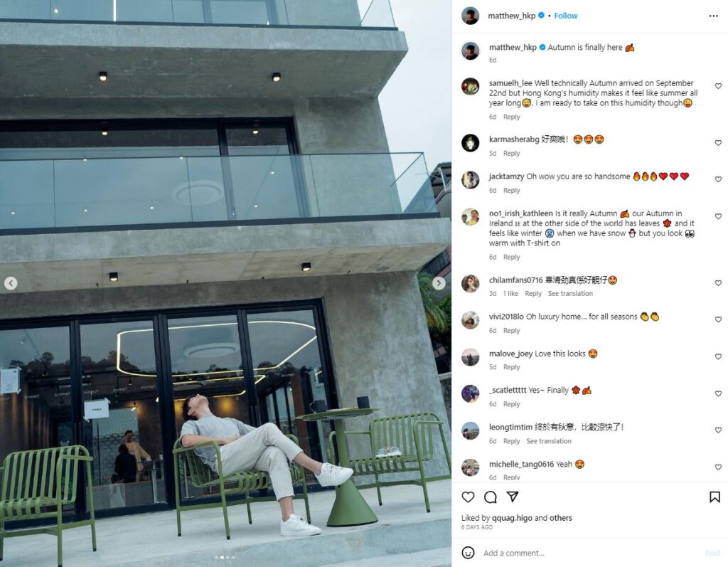This screenshot has height=567, width=728.
Task: Like vivi2018lo's comment heart
Action: pyautogui.click(x=718, y=319)
